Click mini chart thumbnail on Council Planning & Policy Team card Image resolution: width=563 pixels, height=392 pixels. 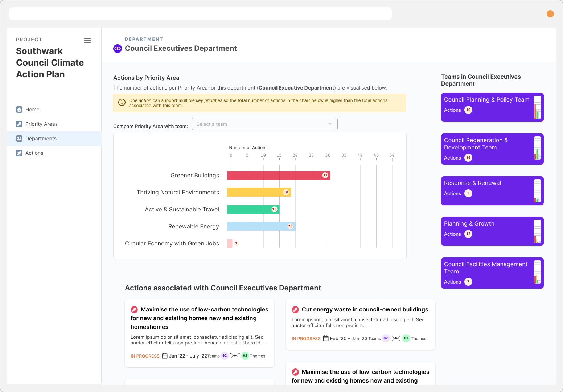pyautogui.click(x=537, y=107)
